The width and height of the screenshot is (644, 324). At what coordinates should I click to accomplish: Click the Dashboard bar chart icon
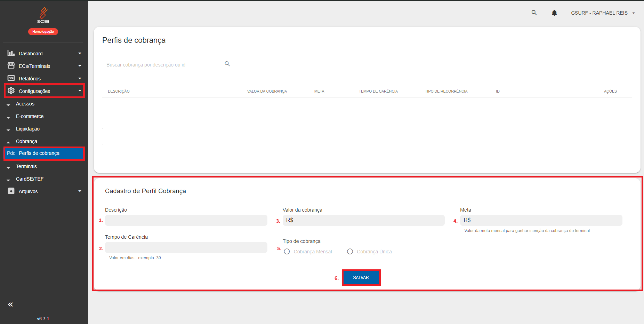click(x=11, y=53)
